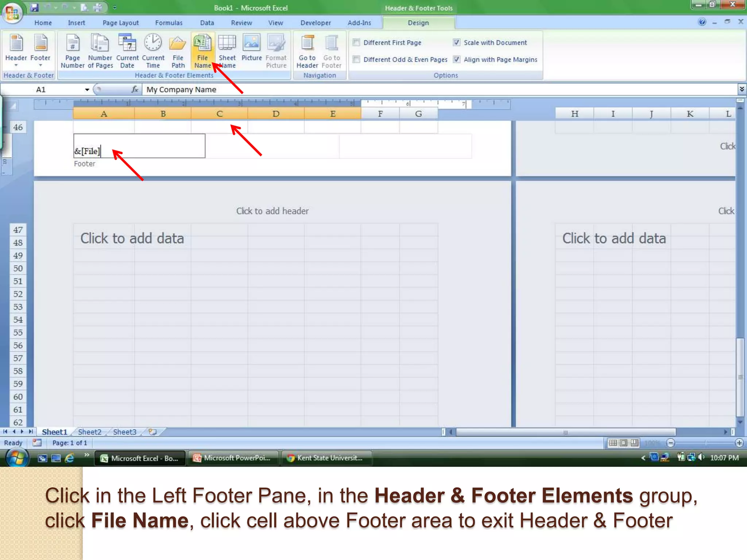Open the Developer tab
The width and height of the screenshot is (747, 560).
pos(316,23)
